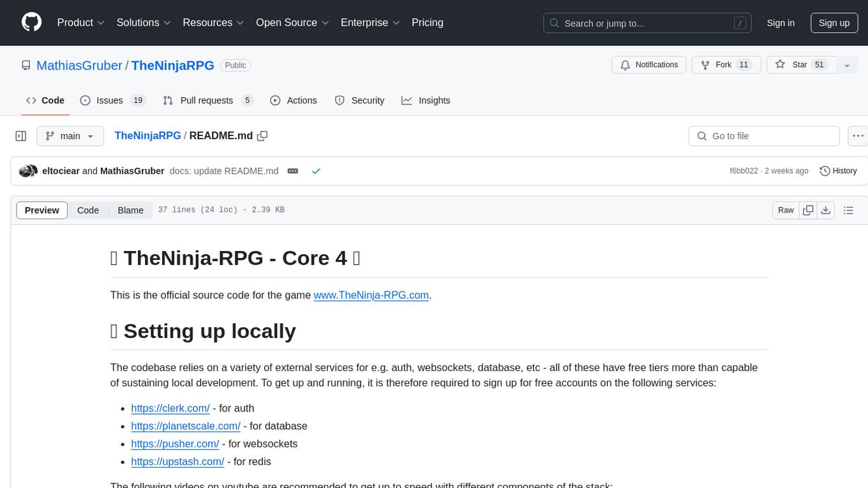Screen dimensions: 868x488
Task: Select the Blame view toggle
Action: 130,210
